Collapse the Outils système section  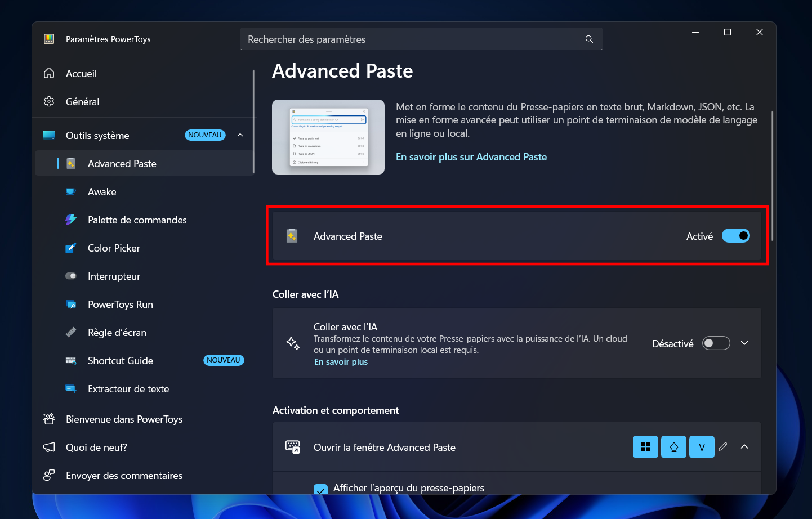(x=240, y=135)
